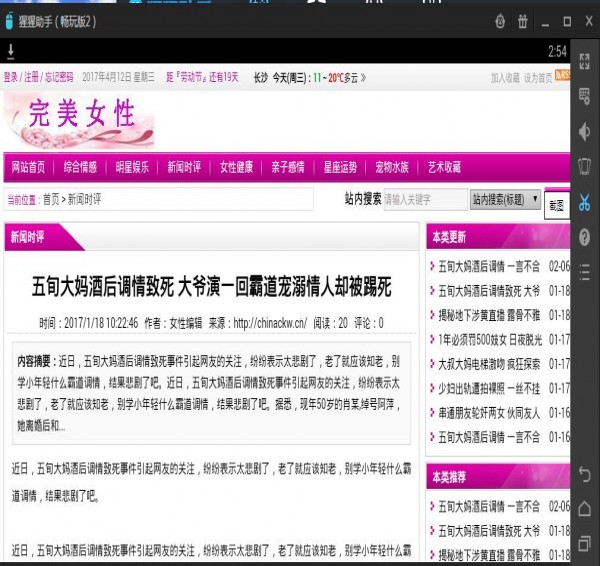The height and width of the screenshot is (566, 600).
Task: Click the shake/rotate device icon
Action: 584,166
